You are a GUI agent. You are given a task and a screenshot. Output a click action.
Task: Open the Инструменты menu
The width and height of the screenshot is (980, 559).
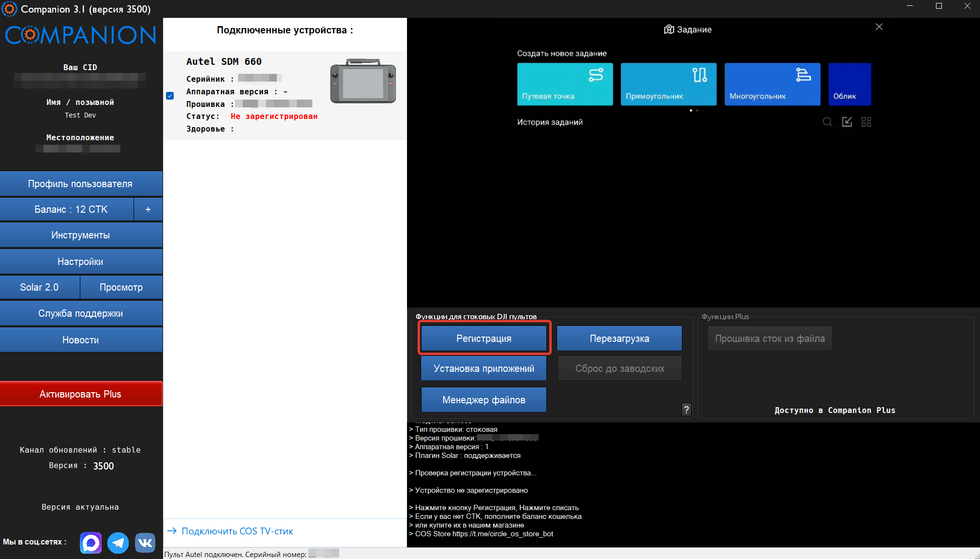point(81,235)
